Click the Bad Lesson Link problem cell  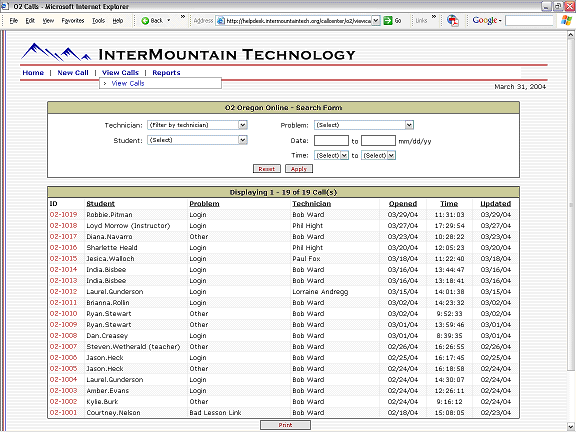pos(215,413)
